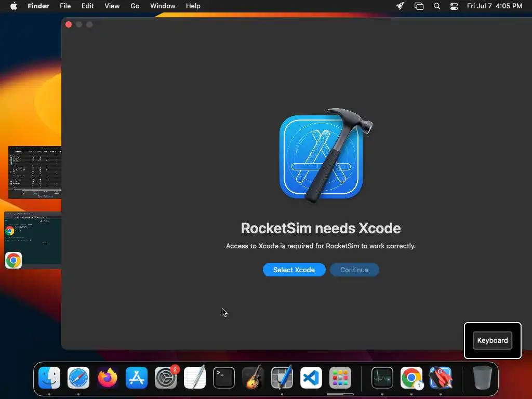
Task: Open the Help menu
Action: coord(193,6)
